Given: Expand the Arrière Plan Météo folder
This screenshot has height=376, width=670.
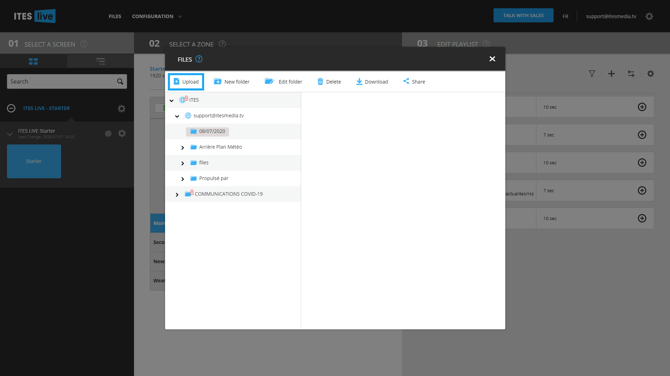Looking at the screenshot, I should click(x=182, y=147).
